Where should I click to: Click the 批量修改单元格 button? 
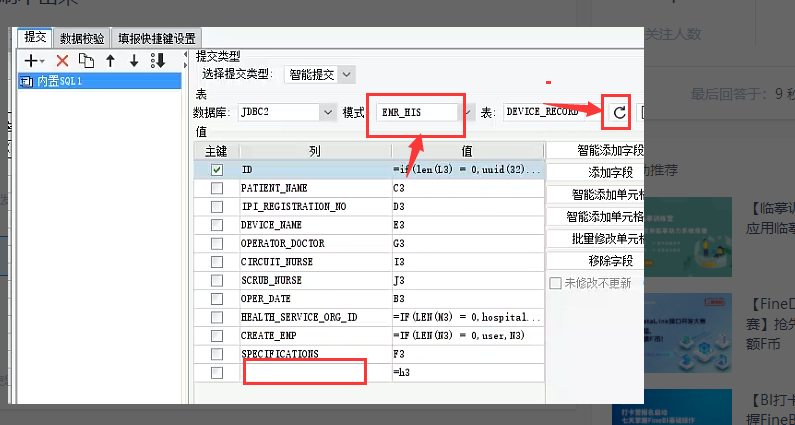tap(595, 238)
